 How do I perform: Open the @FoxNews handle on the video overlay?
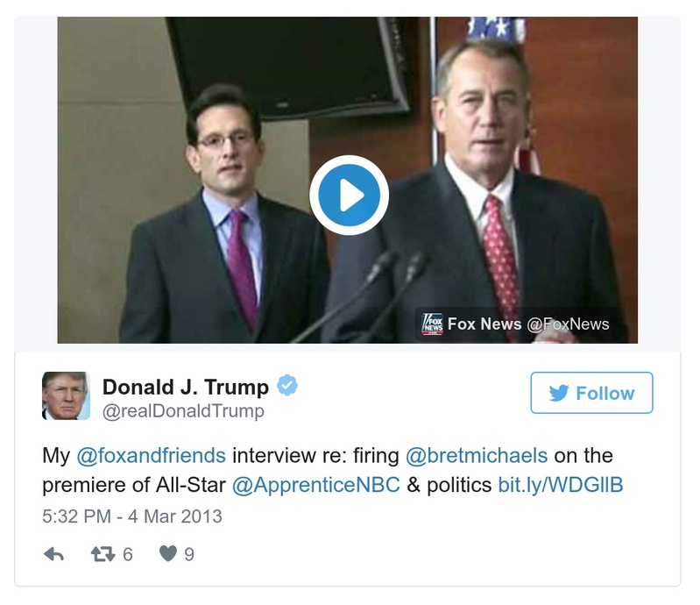tap(567, 324)
